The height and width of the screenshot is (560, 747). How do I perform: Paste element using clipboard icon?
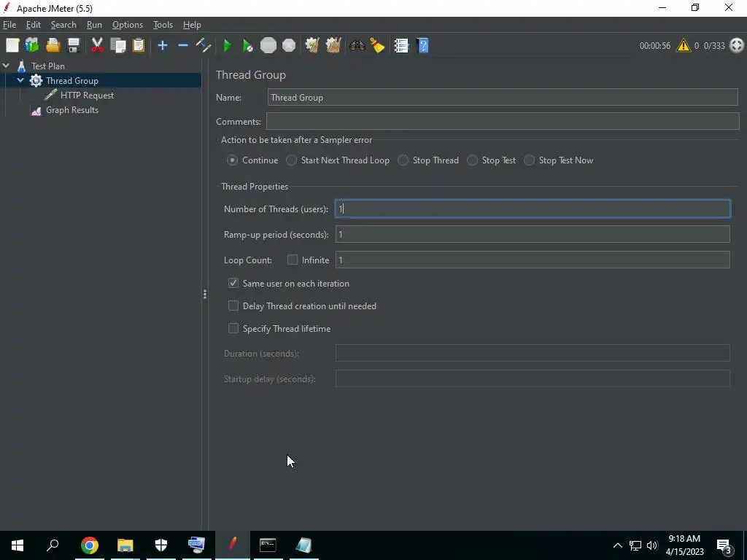tap(138, 46)
